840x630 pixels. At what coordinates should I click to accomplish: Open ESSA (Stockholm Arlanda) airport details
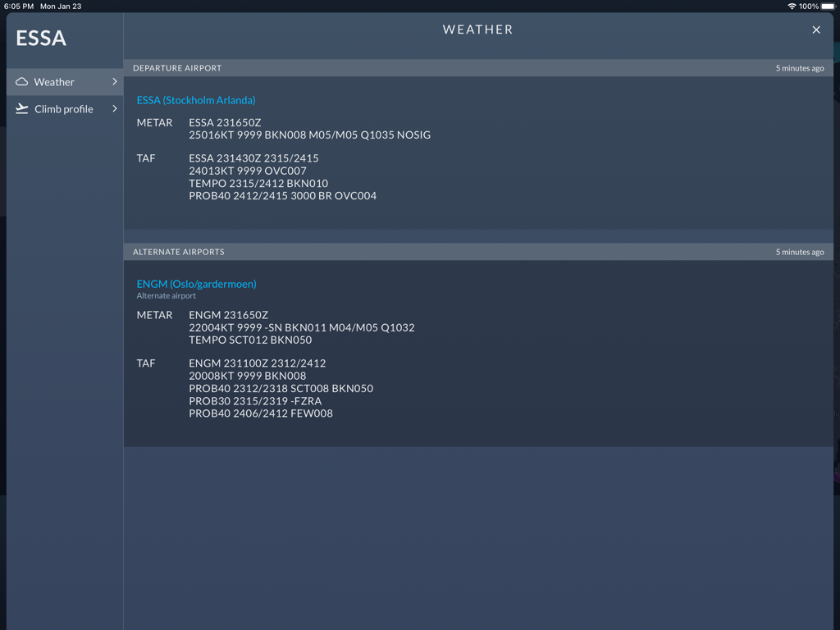[196, 100]
